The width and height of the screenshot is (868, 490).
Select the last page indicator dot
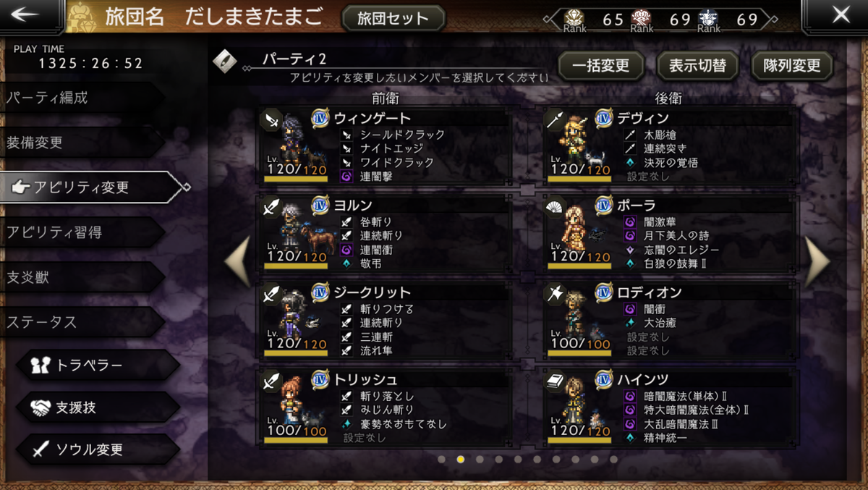point(613,459)
